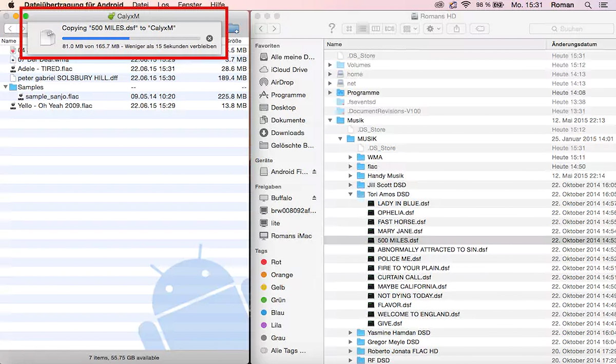Open AirDrop in Finder sidebar

pyautogui.click(x=283, y=82)
